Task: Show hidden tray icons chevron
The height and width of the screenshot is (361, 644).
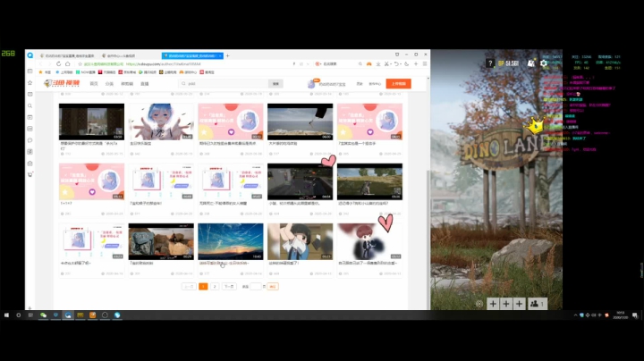Action: coord(575,315)
